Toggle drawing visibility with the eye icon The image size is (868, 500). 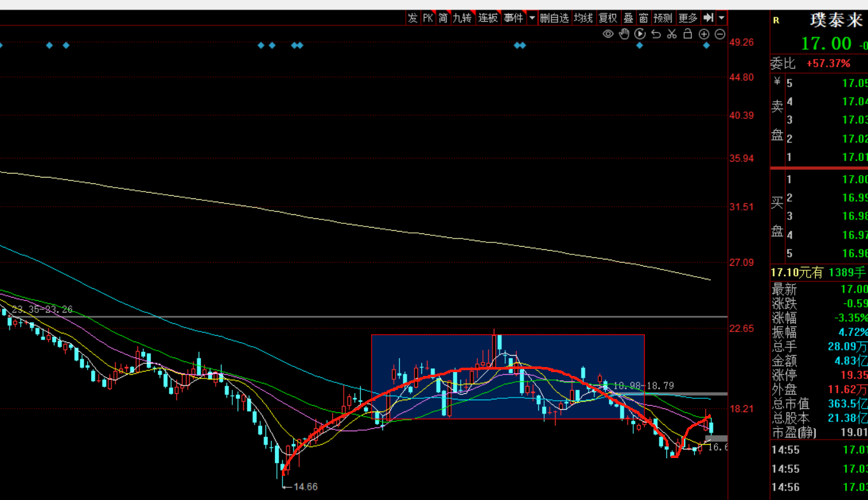608,34
